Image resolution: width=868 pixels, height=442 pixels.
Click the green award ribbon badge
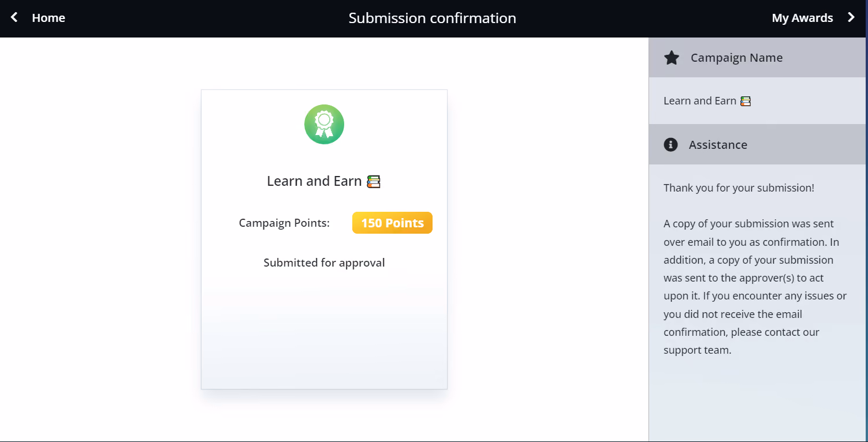click(324, 124)
